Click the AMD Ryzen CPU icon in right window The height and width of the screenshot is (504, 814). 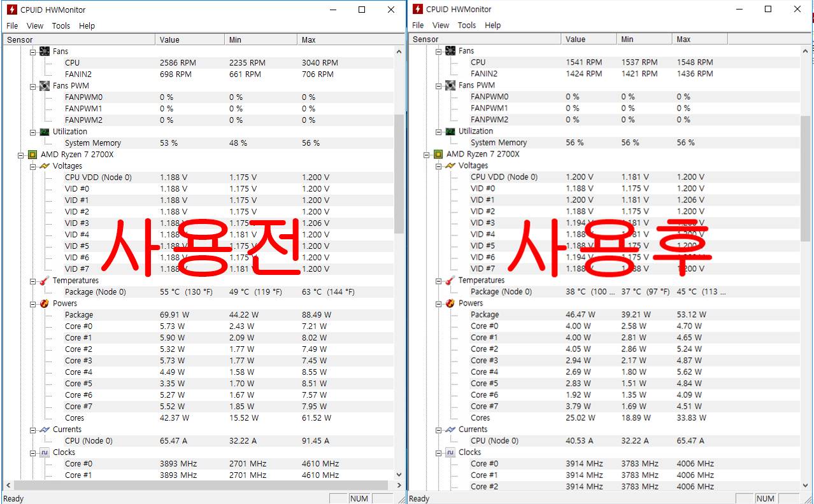click(438, 154)
